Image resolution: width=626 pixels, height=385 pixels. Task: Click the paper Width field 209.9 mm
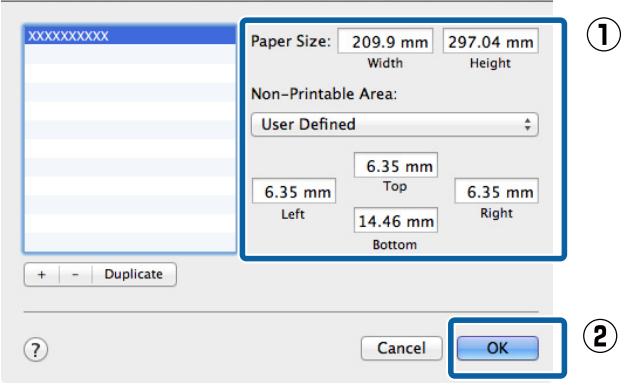385,41
